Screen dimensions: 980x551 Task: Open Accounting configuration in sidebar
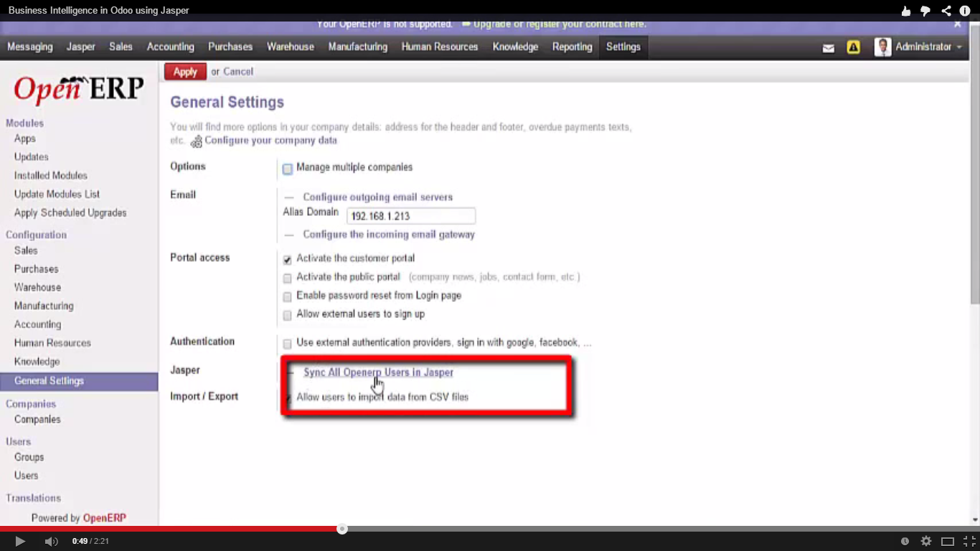click(37, 325)
